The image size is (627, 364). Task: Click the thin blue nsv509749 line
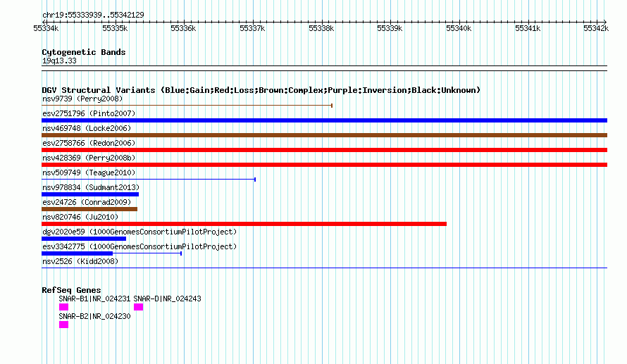(149, 180)
